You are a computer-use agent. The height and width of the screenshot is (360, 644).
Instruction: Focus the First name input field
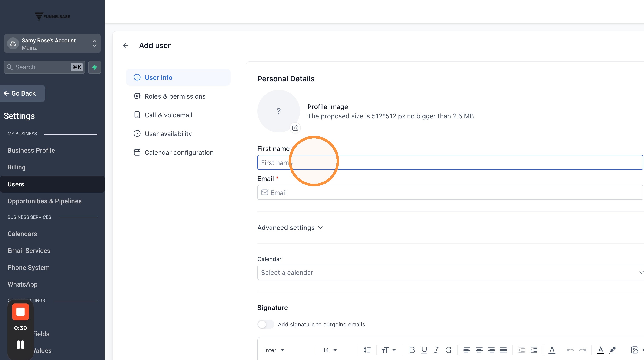[x=450, y=162]
